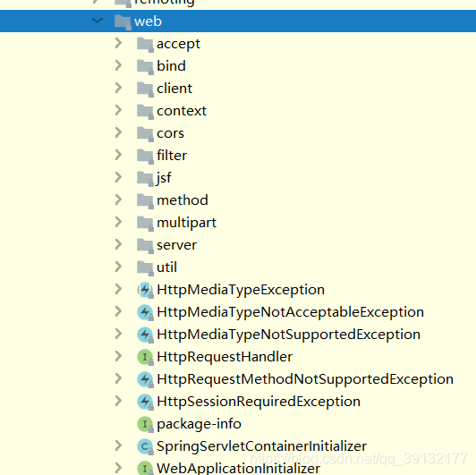Click the web package folder icon
This screenshot has width=476, height=475.
coord(123,22)
